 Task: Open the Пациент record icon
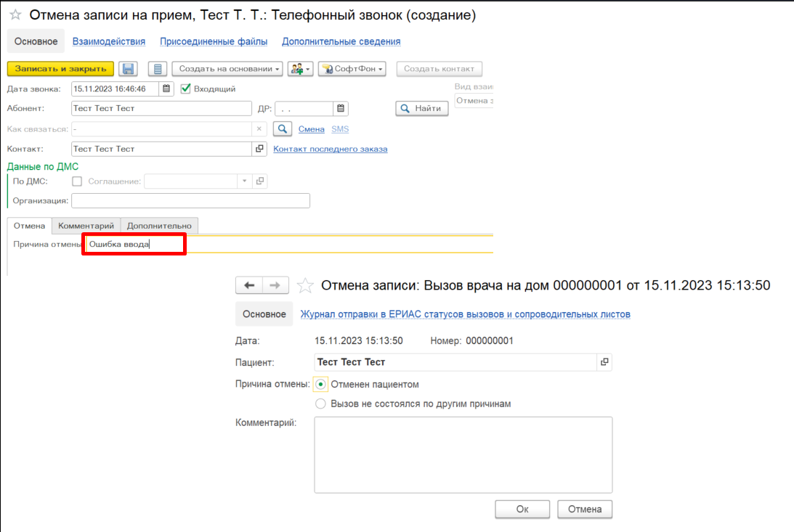[x=604, y=361]
